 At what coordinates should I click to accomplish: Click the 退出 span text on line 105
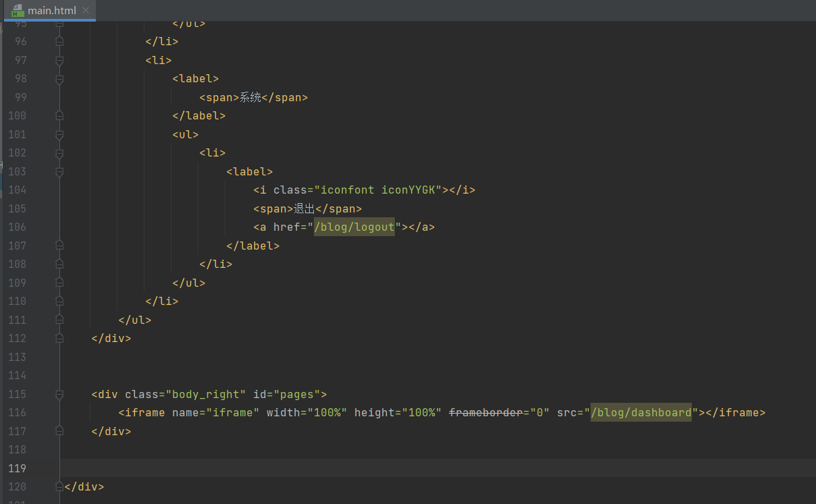click(303, 208)
